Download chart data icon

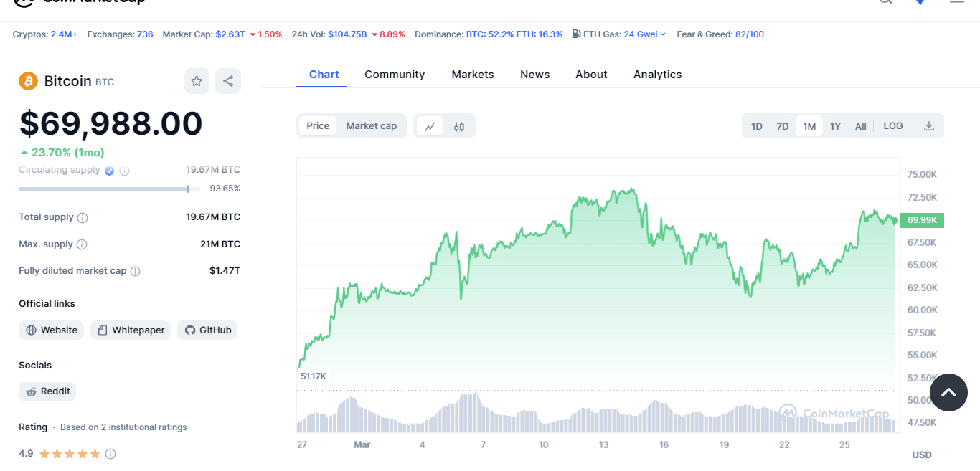click(929, 126)
